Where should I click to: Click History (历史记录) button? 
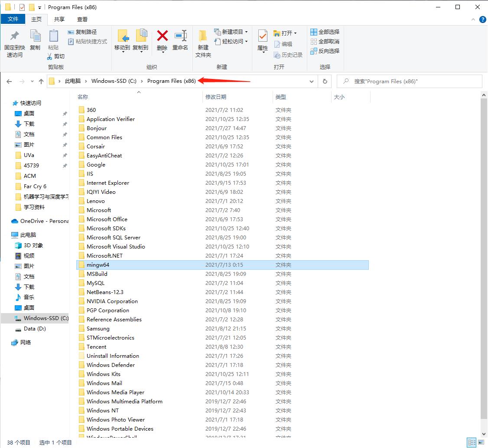(288, 55)
